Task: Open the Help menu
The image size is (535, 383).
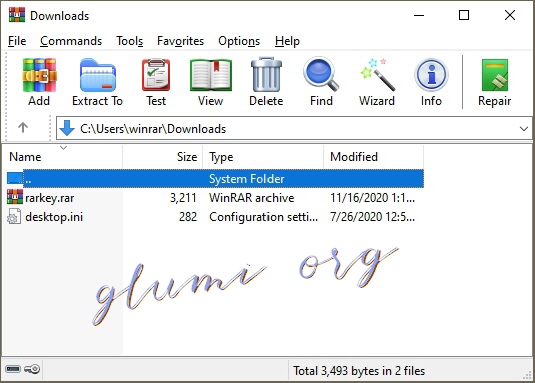Action: tap(287, 41)
